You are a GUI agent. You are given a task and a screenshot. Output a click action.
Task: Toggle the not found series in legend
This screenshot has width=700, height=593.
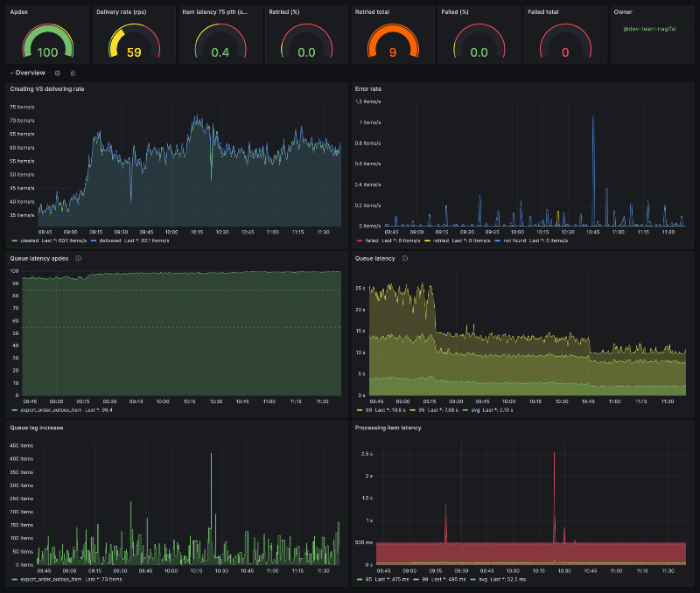[x=514, y=241]
